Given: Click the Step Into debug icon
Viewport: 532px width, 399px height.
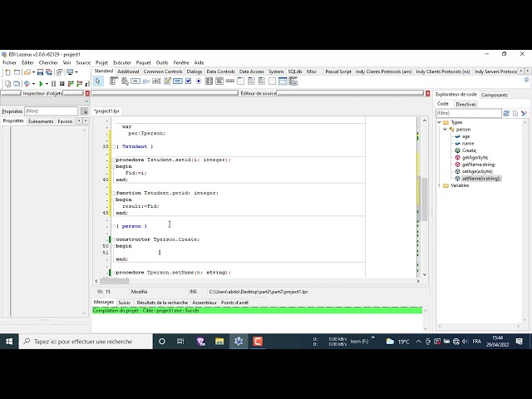Looking at the screenshot, I should click(71, 83).
